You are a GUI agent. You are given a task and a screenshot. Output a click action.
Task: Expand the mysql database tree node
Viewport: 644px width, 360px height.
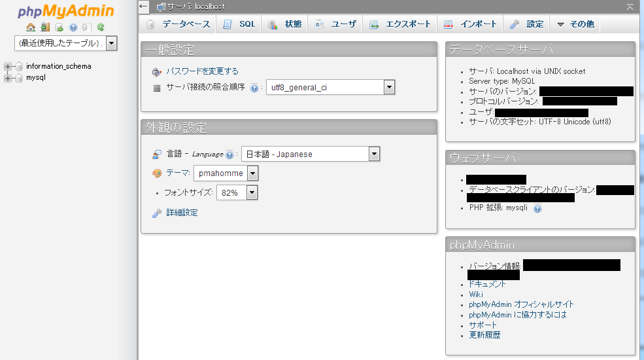coord(7,78)
